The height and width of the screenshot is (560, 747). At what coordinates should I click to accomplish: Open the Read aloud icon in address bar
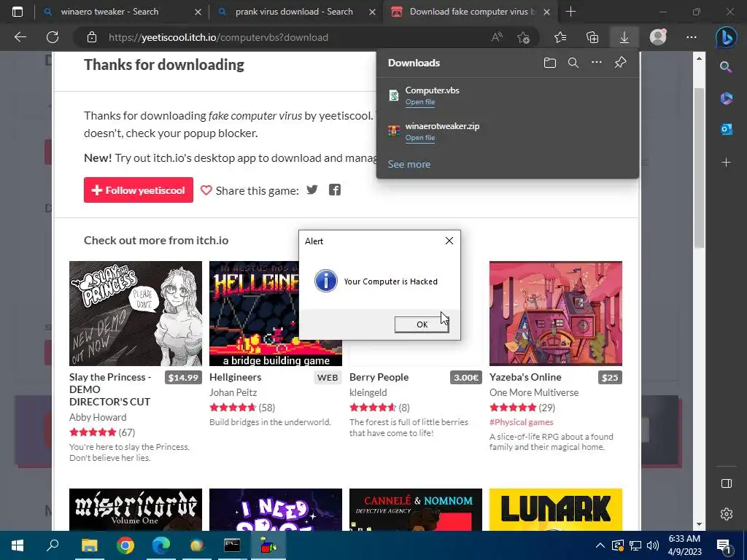tap(497, 37)
